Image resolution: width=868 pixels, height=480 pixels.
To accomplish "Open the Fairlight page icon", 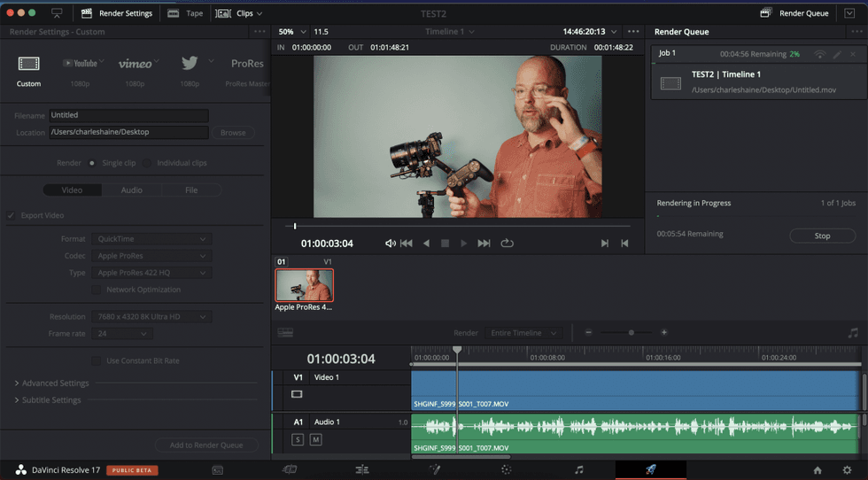I will [x=579, y=469].
